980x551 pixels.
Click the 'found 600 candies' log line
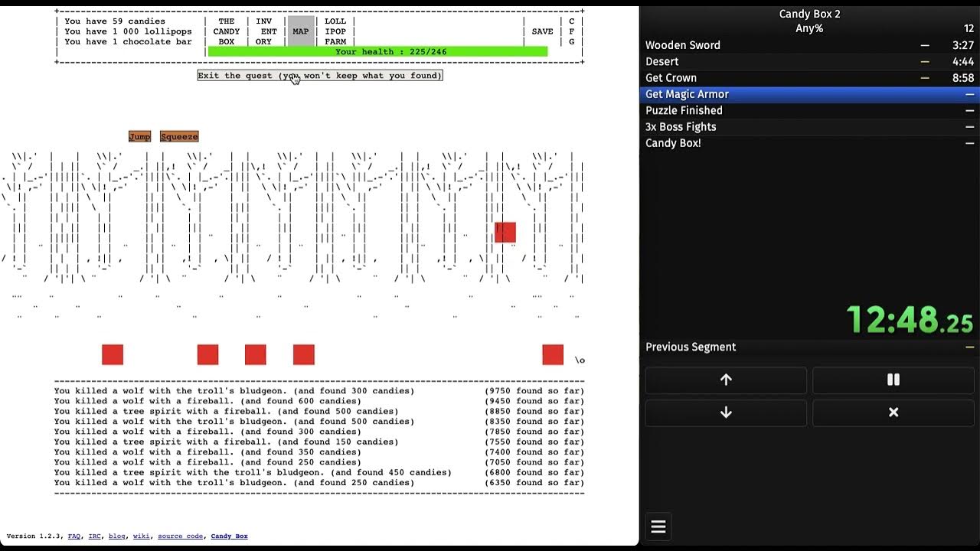click(x=207, y=401)
